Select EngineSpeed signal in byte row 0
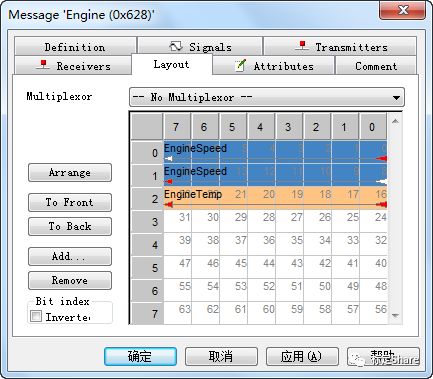433x379 pixels. tap(275, 152)
